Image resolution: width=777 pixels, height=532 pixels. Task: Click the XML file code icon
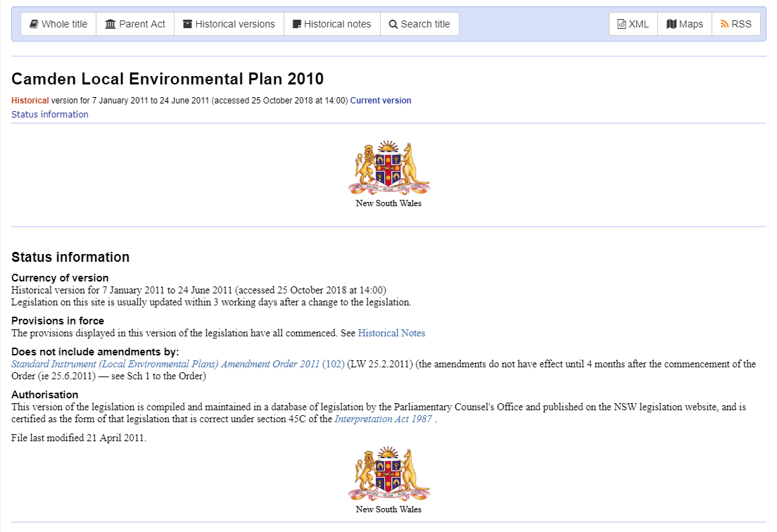(621, 24)
